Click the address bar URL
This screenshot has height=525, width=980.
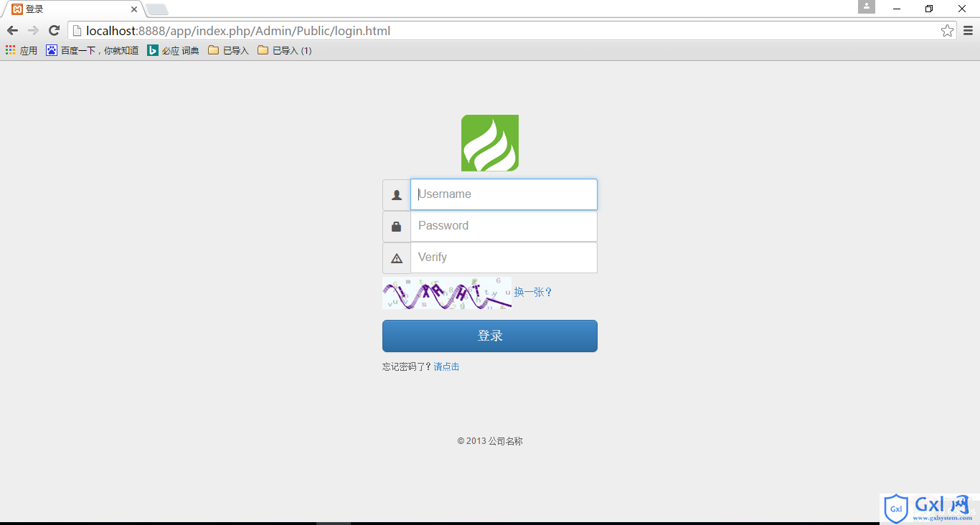(238, 31)
